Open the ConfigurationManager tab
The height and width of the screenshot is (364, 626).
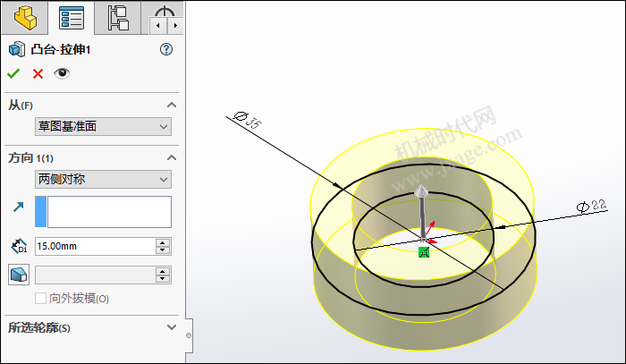[x=118, y=18]
